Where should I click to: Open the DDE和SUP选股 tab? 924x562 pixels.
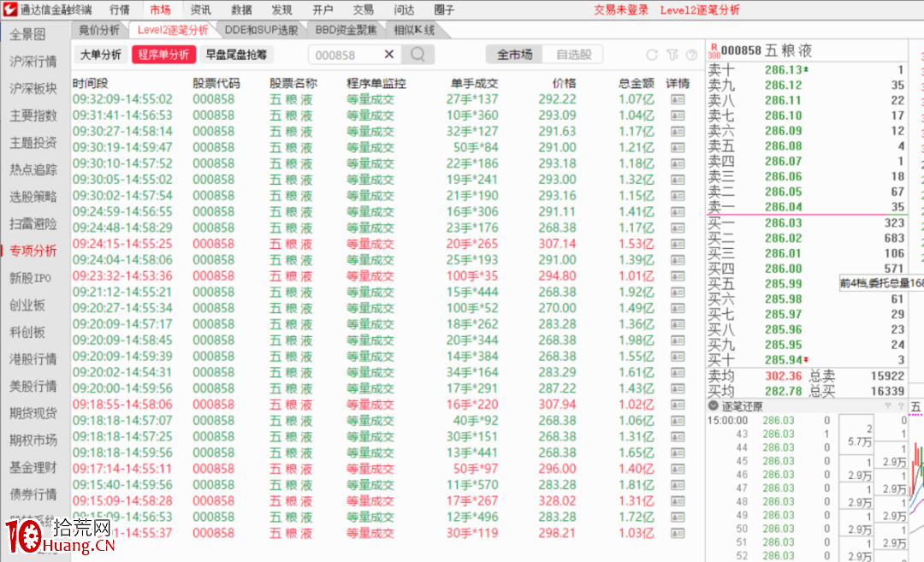[x=261, y=30]
